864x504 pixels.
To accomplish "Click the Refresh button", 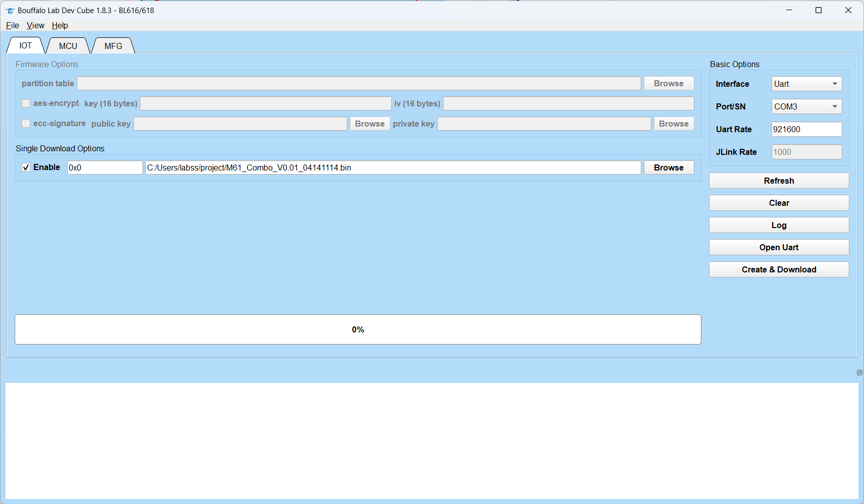I will pos(779,181).
